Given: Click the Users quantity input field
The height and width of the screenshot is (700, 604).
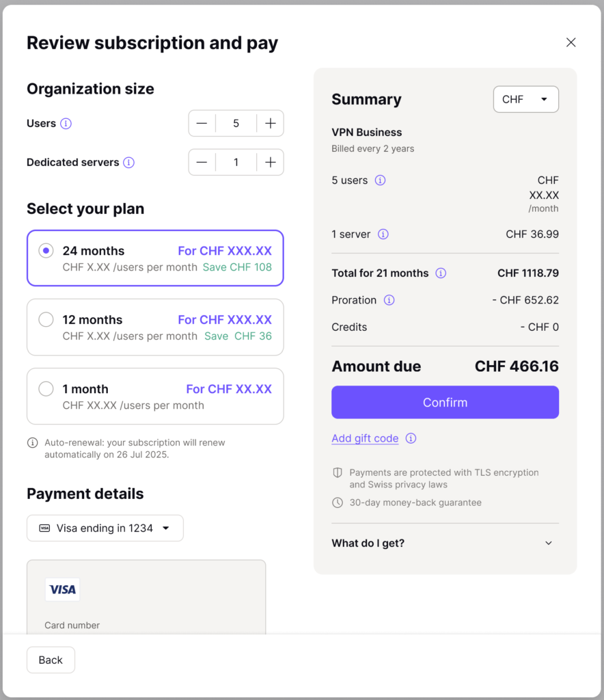Looking at the screenshot, I should (x=236, y=124).
